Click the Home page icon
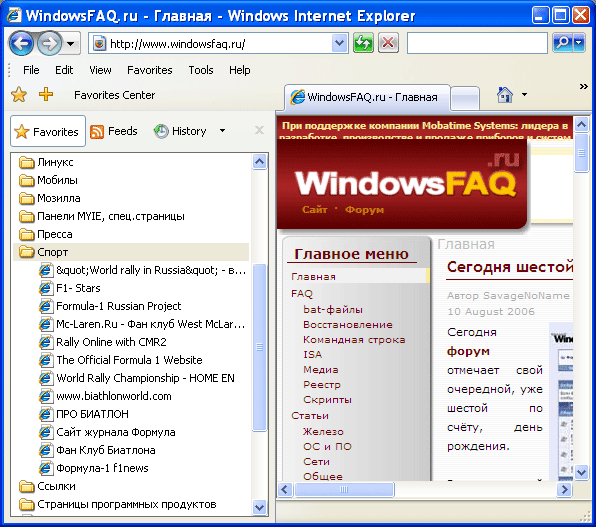This screenshot has height=527, width=596. [505, 95]
